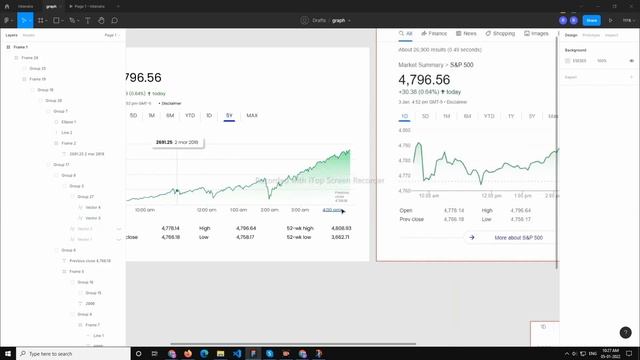Click the first collaborator avatar
The width and height of the screenshot is (640, 360).
coord(563,20)
